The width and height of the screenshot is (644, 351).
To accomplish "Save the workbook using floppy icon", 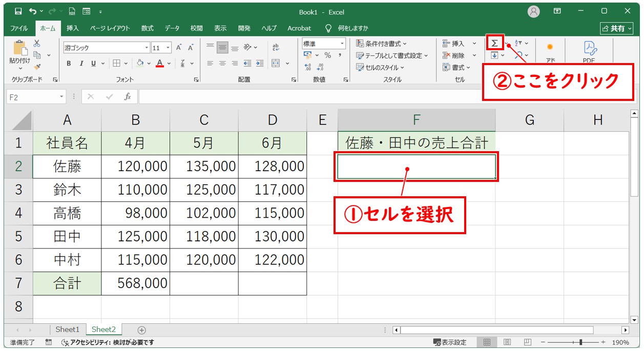I will pyautogui.click(x=18, y=12).
